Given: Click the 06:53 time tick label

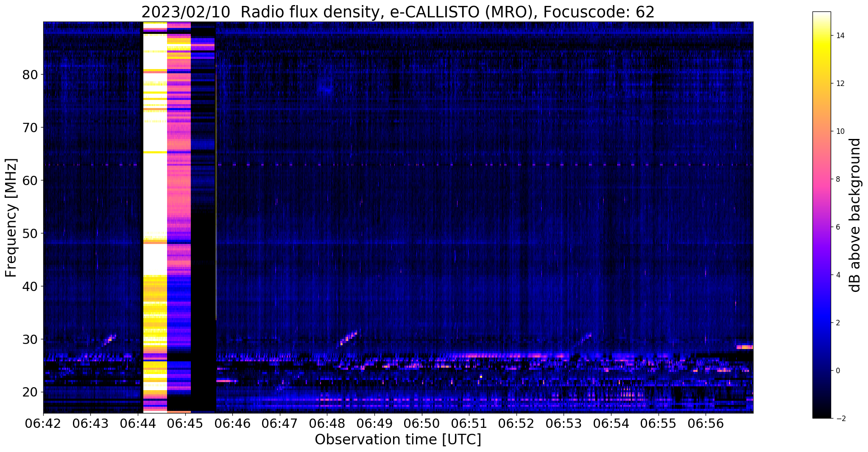Looking at the screenshot, I should pyautogui.click(x=564, y=423).
